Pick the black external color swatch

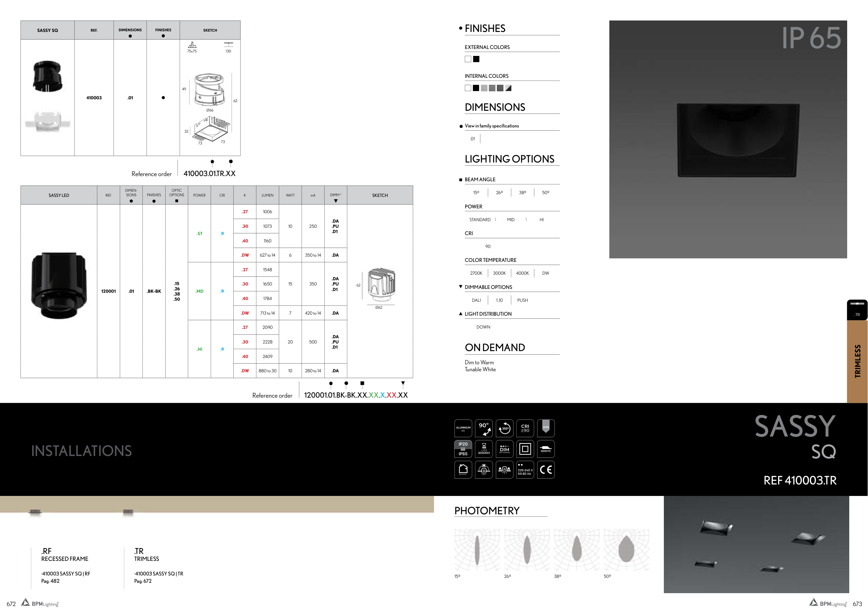[x=476, y=59]
